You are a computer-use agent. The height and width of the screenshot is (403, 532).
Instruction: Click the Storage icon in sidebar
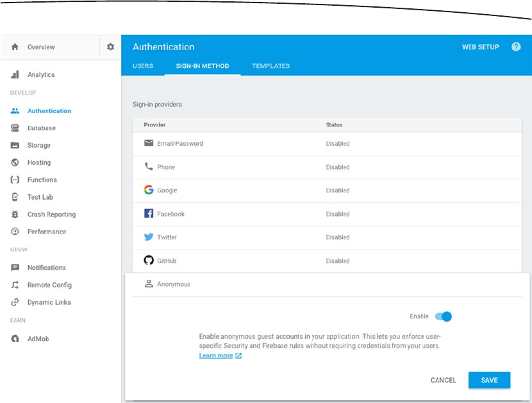(15, 146)
